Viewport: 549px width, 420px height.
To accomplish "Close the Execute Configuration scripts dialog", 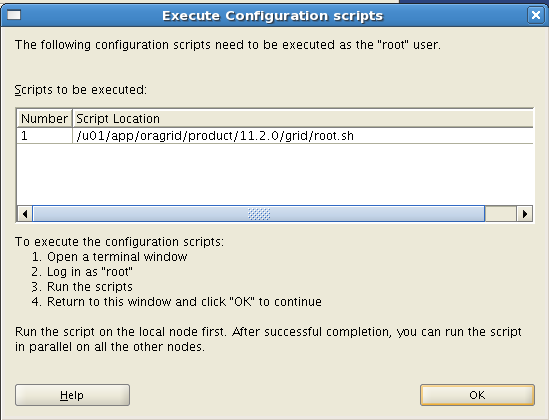I will (x=536, y=15).
